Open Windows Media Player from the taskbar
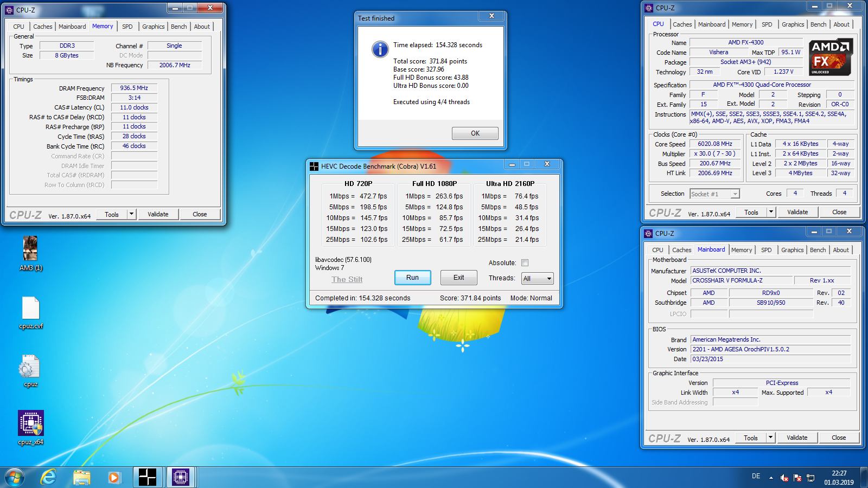 [x=114, y=477]
